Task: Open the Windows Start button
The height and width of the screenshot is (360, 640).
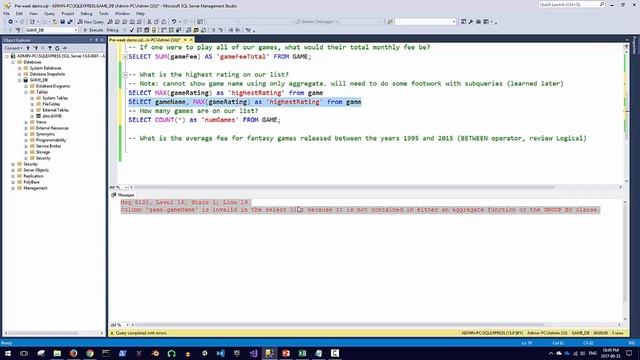Action: 8,353
